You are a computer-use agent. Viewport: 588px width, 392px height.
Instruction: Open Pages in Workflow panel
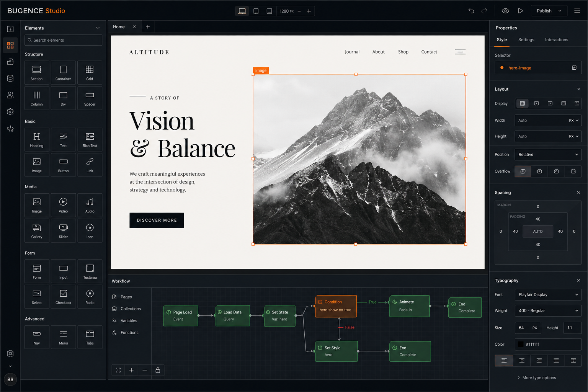pyautogui.click(x=126, y=297)
